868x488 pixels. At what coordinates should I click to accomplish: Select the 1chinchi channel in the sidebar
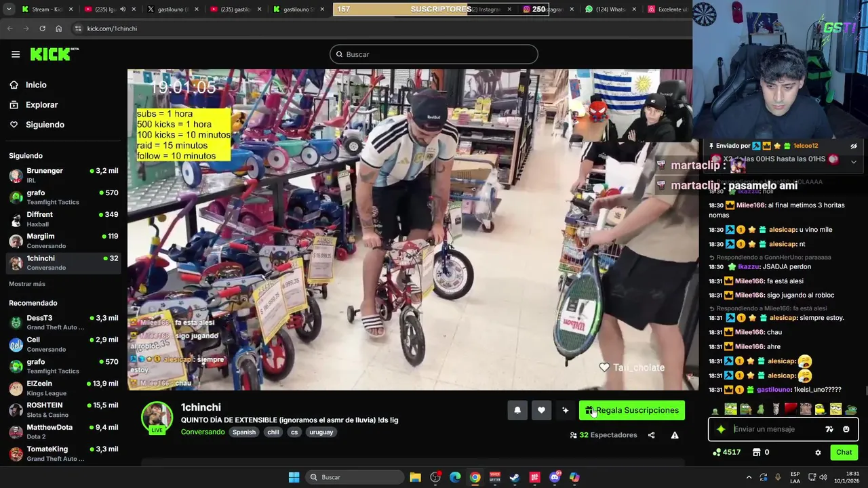pos(64,262)
